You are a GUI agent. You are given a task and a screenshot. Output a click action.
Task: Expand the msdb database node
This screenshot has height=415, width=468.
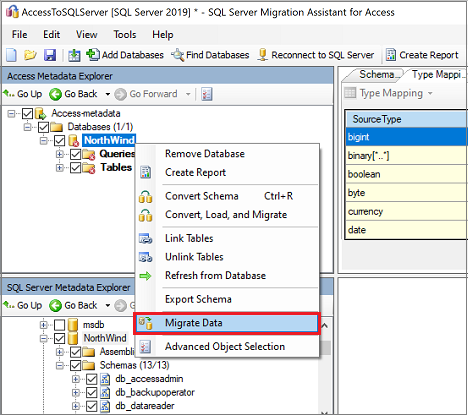coord(43,325)
